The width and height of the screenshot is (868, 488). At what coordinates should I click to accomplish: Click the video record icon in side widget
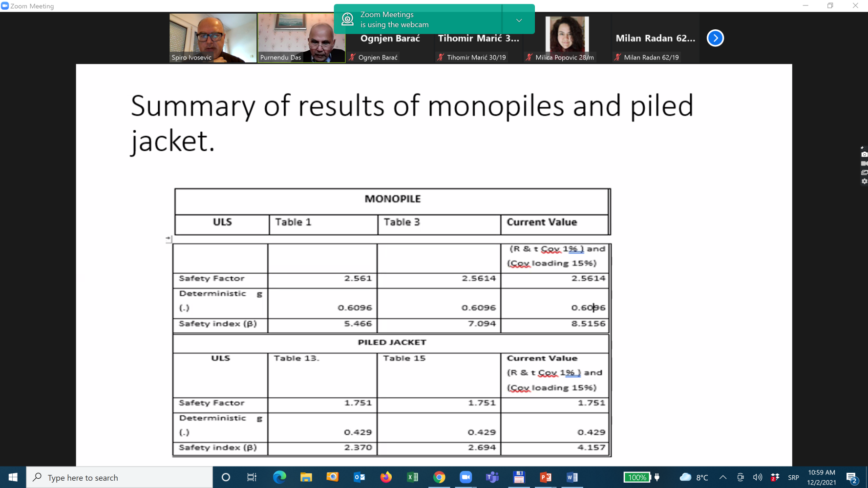pos(864,163)
